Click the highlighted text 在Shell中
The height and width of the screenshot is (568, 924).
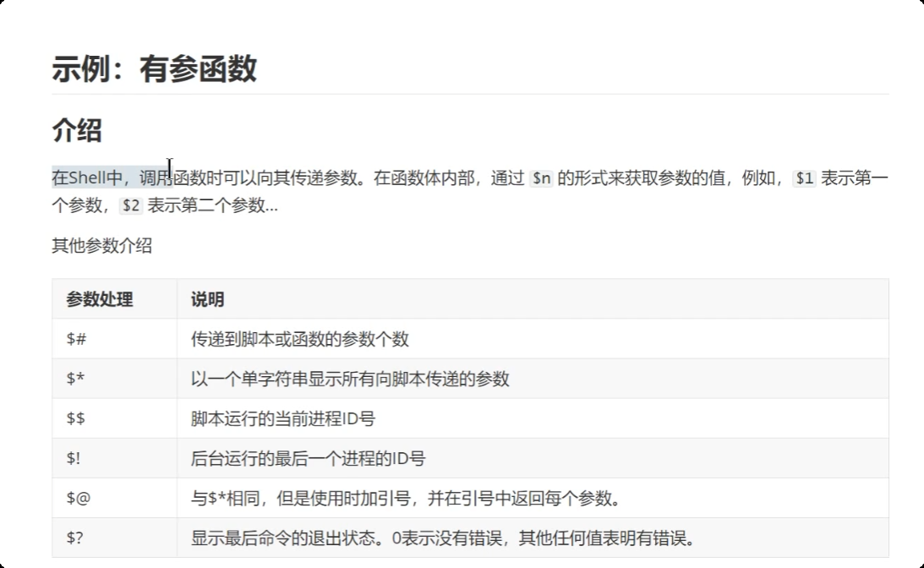(x=87, y=178)
